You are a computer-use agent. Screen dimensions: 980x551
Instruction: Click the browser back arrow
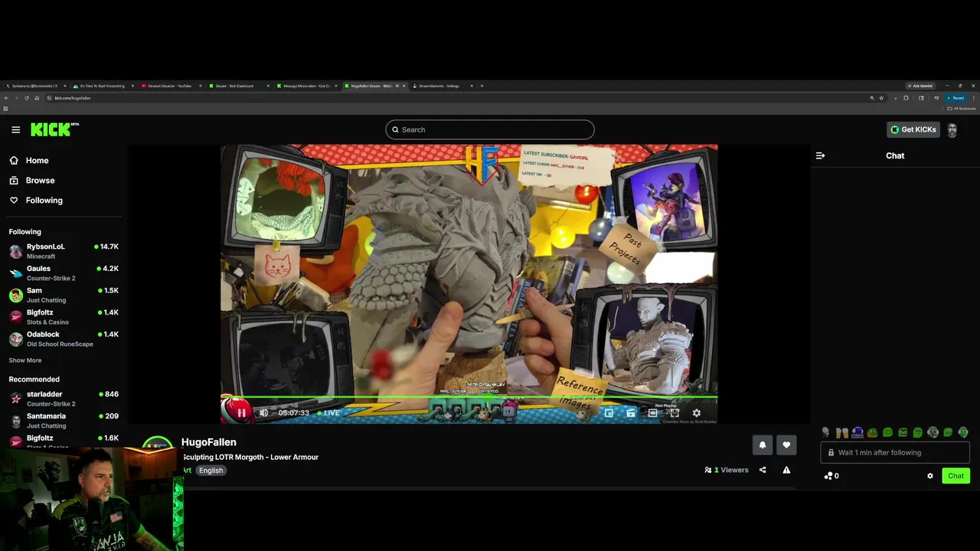(x=6, y=98)
